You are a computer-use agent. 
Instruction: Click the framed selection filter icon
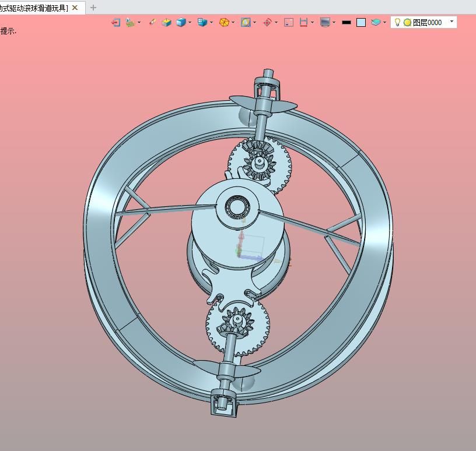246,23
